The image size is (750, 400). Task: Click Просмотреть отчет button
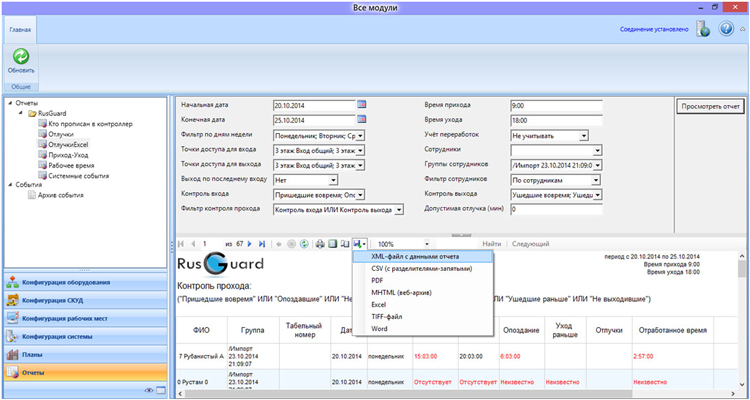711,106
